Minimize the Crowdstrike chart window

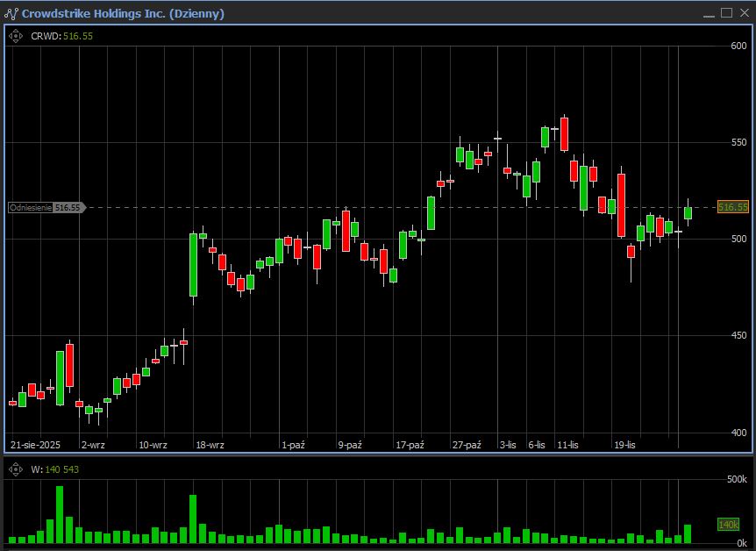coord(709,13)
